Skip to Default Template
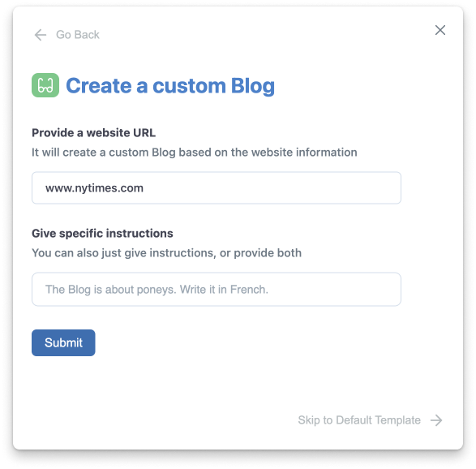Screen dimensions: 476x469 coord(359,420)
